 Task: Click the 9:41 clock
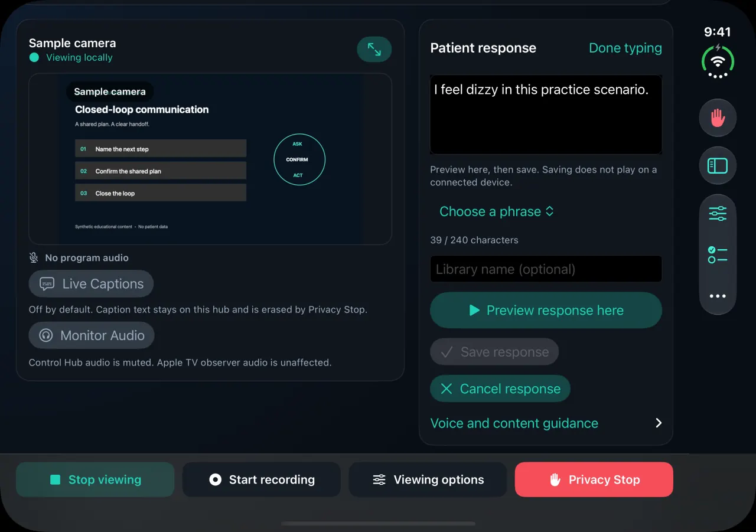pyautogui.click(x=718, y=32)
